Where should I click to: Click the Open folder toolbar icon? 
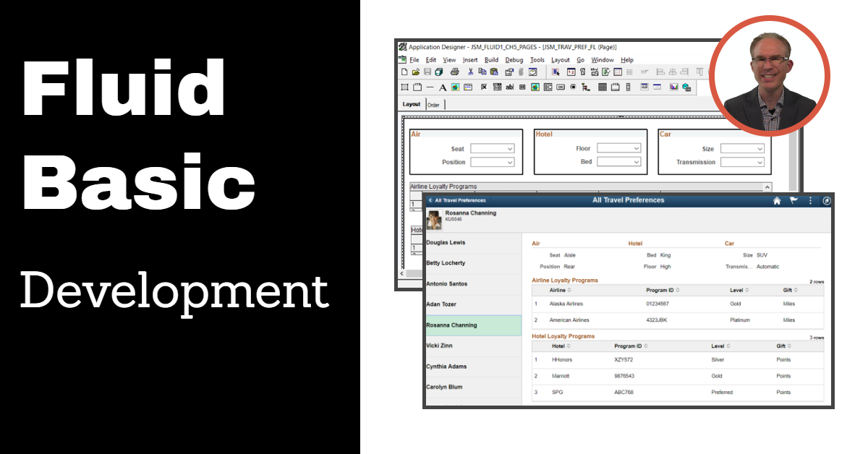pos(416,72)
